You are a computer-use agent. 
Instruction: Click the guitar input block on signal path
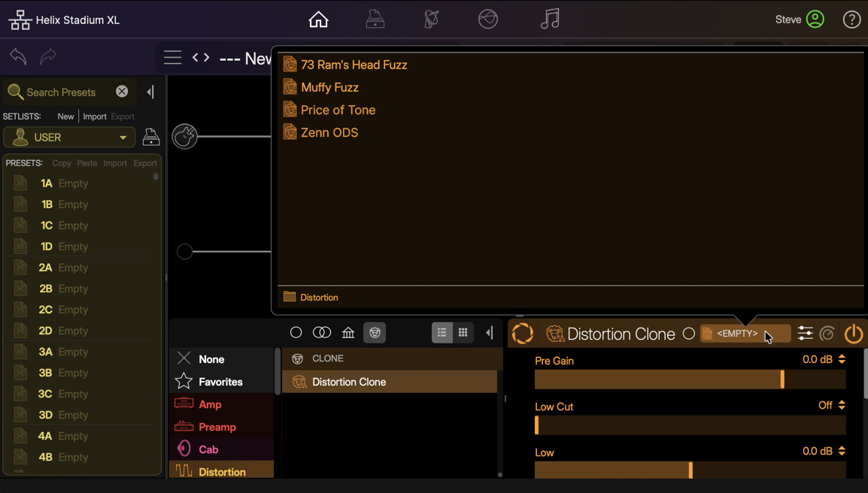pyautogui.click(x=185, y=136)
